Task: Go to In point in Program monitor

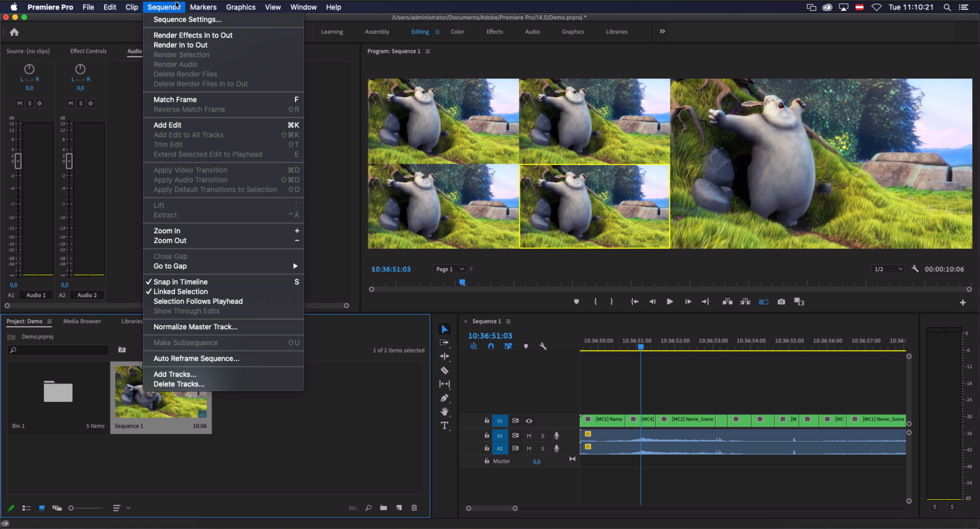Action: [634, 302]
